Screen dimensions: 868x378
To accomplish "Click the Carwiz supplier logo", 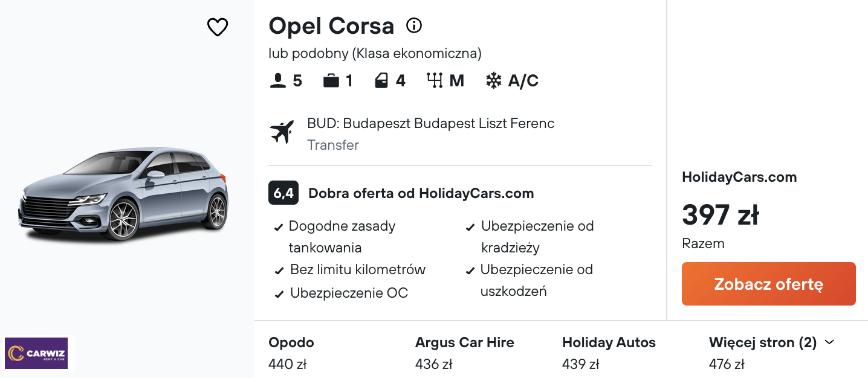I will click(36, 353).
